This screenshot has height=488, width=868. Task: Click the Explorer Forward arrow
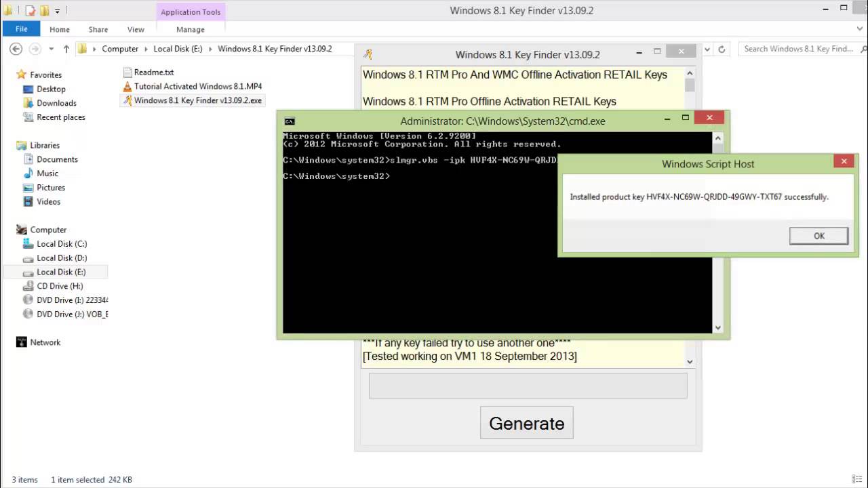[35, 49]
